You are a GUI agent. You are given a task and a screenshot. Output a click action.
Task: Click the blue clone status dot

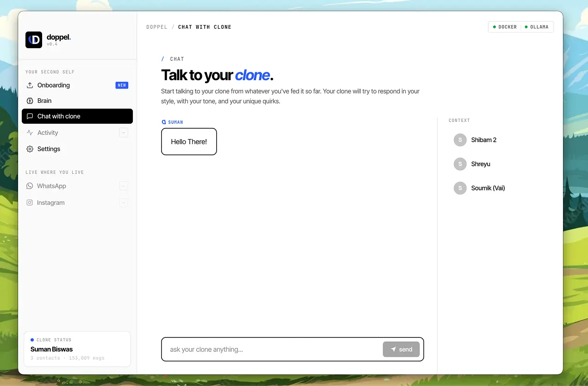click(x=32, y=340)
